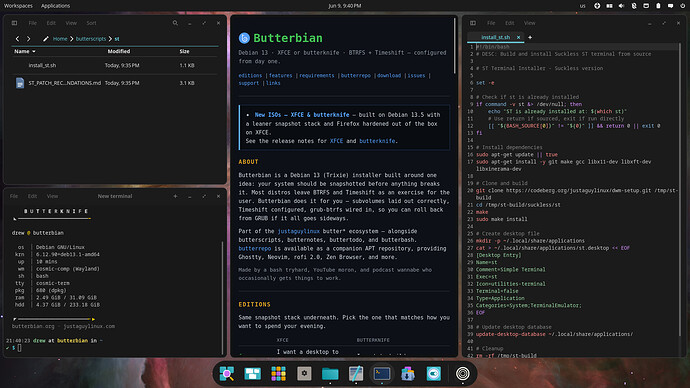Viewport: 690px width, 388px height.
Task: Follow the support link on Butterbian page
Action: [x=249, y=83]
